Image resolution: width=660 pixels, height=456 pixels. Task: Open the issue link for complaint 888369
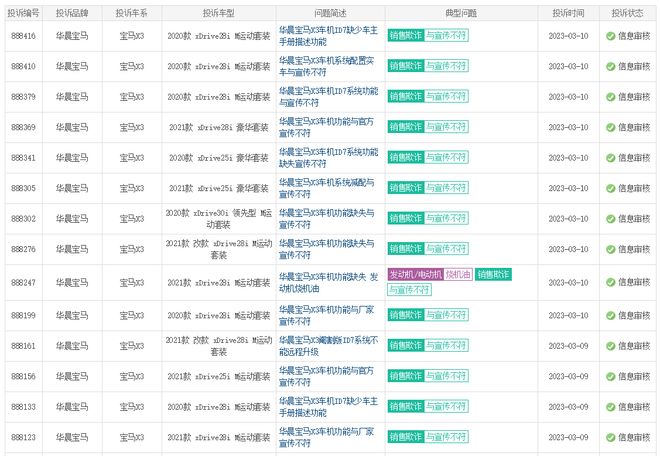point(327,127)
